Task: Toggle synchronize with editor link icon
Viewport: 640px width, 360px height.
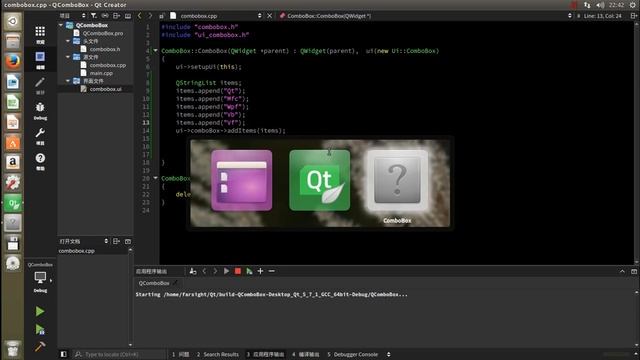Action: pos(105,16)
